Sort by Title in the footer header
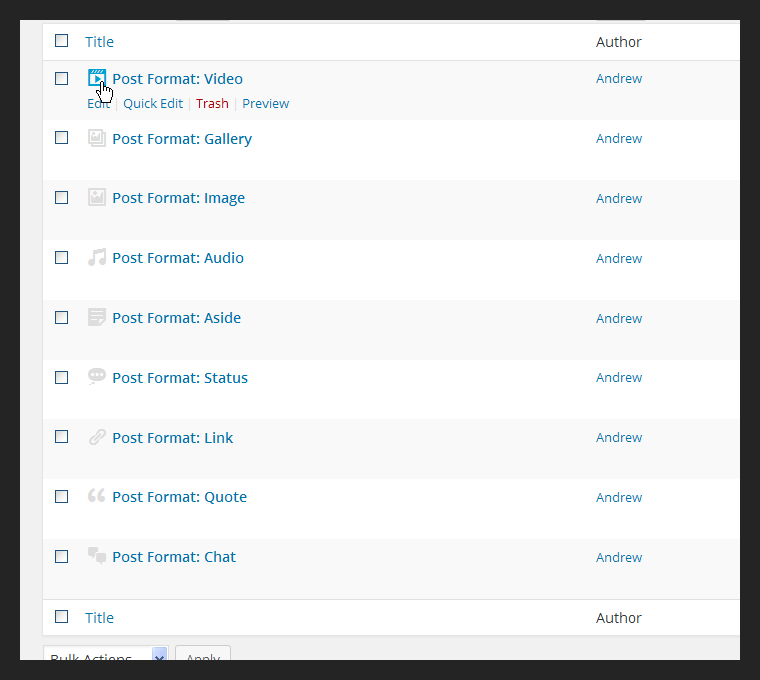 click(x=99, y=618)
